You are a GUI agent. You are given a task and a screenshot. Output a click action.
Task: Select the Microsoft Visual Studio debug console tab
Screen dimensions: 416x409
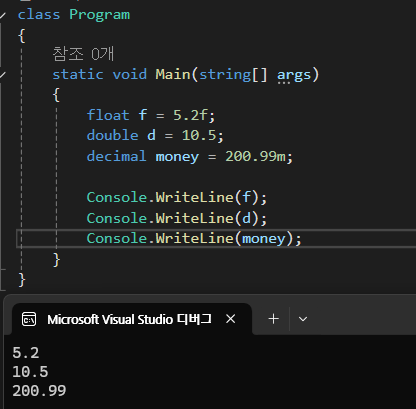pyautogui.click(x=132, y=319)
